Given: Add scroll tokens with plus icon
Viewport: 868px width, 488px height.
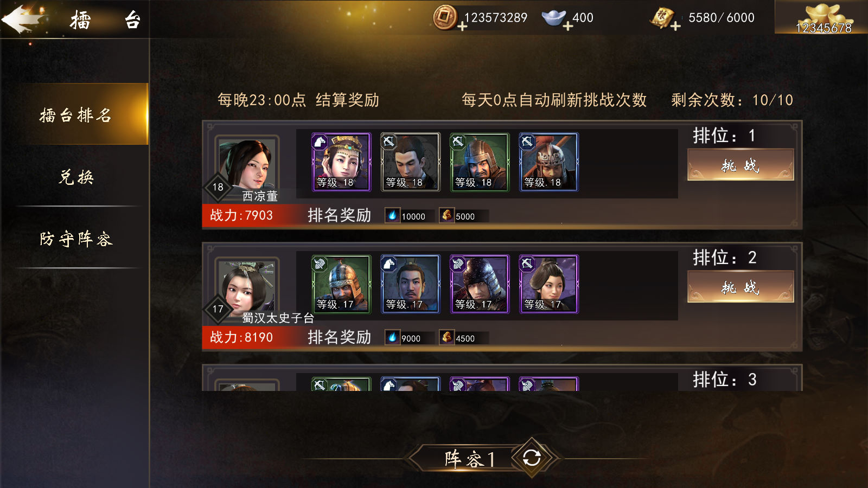Looking at the screenshot, I should (x=675, y=26).
